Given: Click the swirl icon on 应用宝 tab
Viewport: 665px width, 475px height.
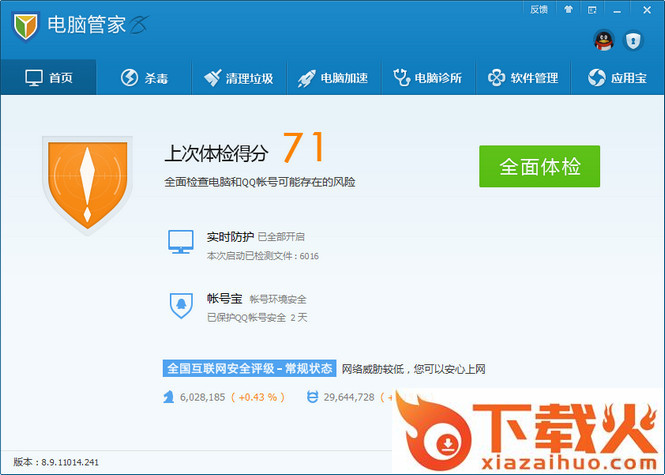Looking at the screenshot, I should click(x=597, y=78).
